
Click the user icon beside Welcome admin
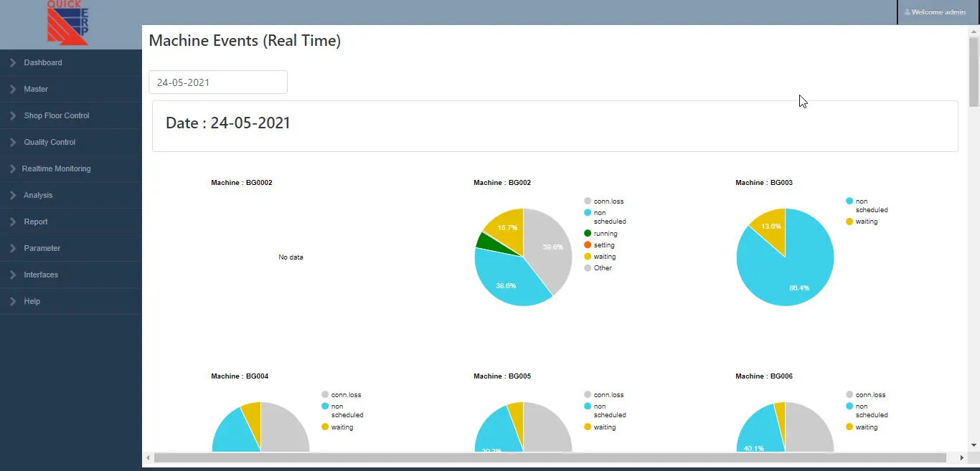pyautogui.click(x=907, y=12)
